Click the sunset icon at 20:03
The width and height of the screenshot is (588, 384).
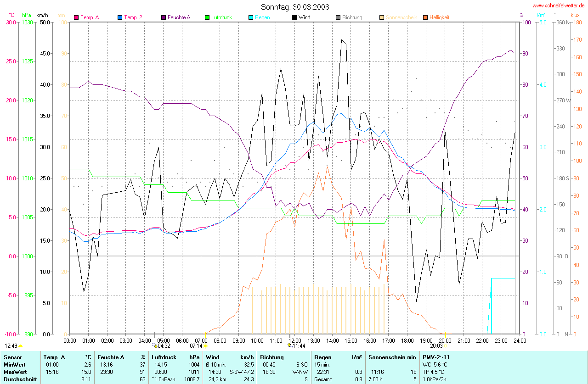(445, 345)
